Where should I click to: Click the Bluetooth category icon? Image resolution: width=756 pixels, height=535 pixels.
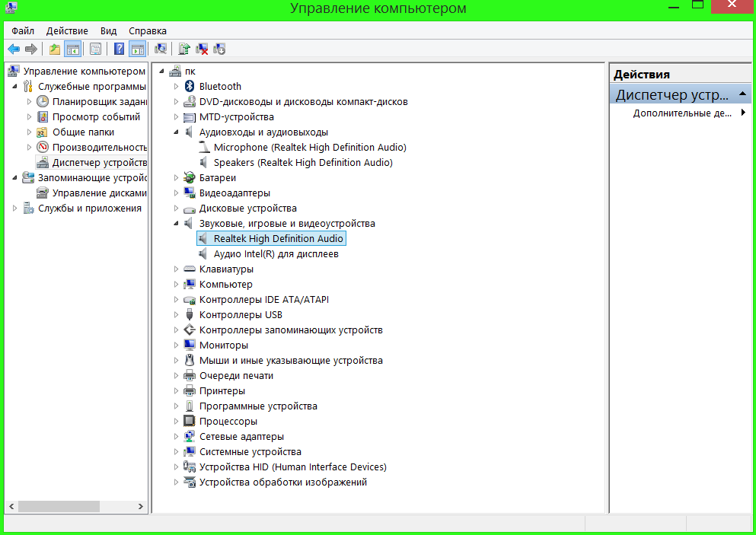point(190,86)
